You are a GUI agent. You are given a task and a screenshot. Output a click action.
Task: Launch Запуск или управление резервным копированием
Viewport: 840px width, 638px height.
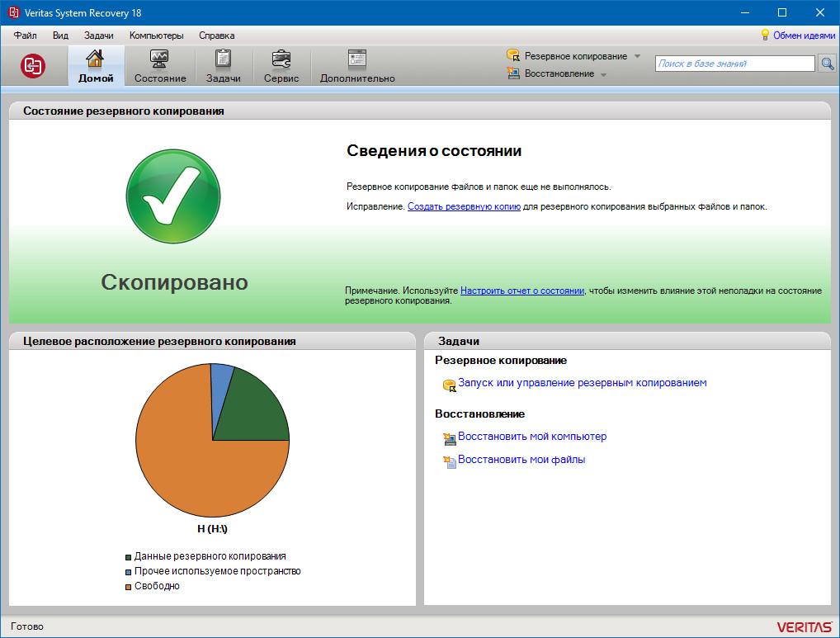click(x=582, y=383)
